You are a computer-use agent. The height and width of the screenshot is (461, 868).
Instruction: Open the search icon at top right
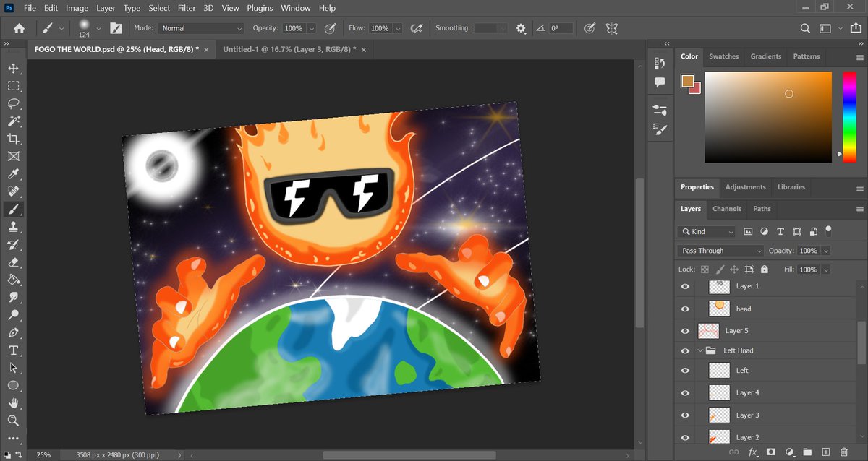(805, 28)
